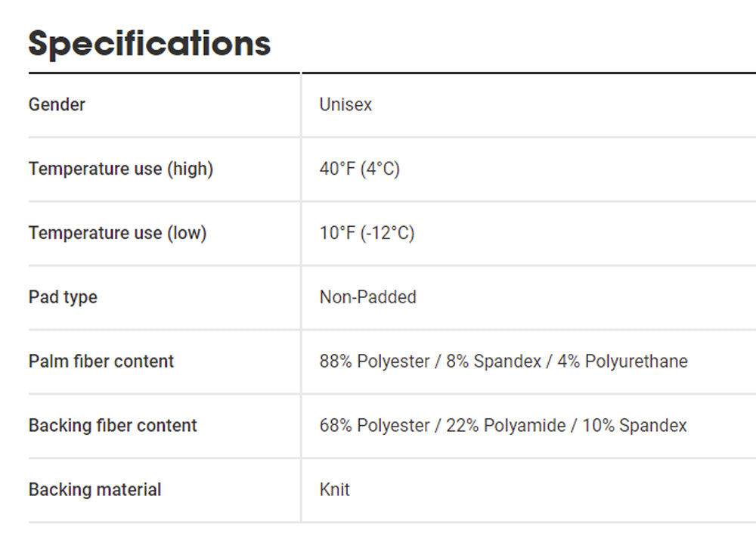756x540 pixels.
Task: Click 8% Spandex in palm fiber row
Action: tap(494, 362)
